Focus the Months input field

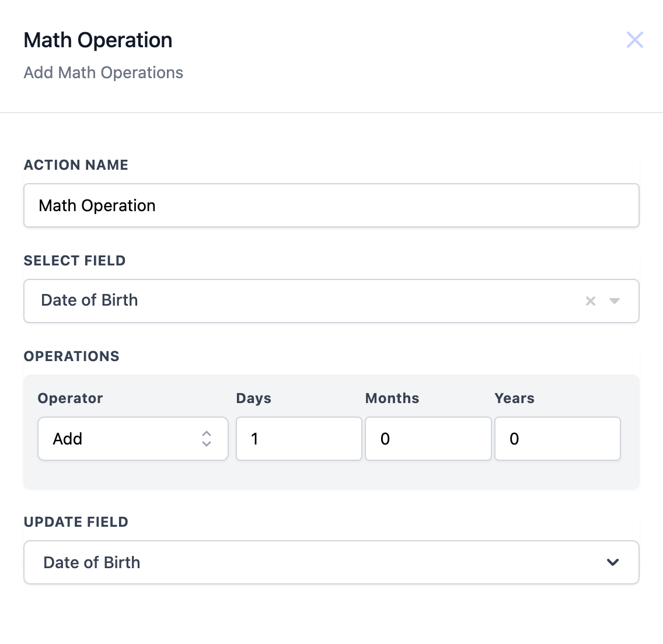428,439
